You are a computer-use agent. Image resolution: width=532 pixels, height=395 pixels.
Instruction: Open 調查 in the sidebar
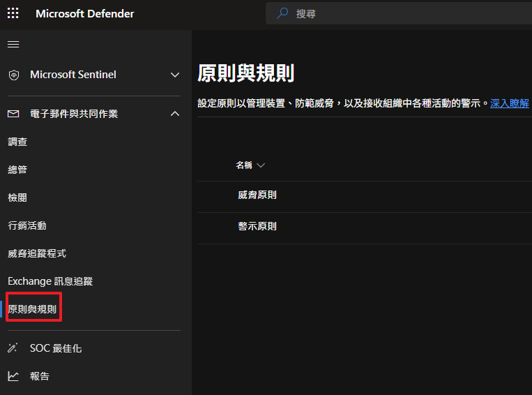click(17, 142)
